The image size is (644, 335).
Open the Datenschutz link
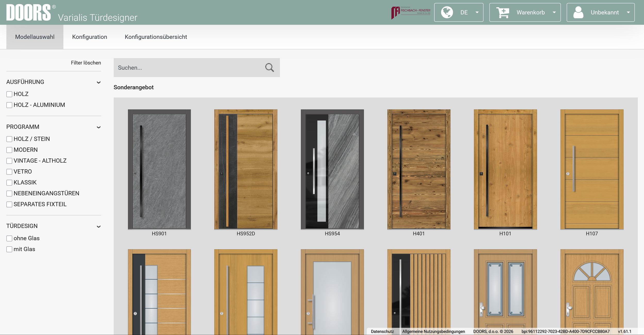coord(382,331)
